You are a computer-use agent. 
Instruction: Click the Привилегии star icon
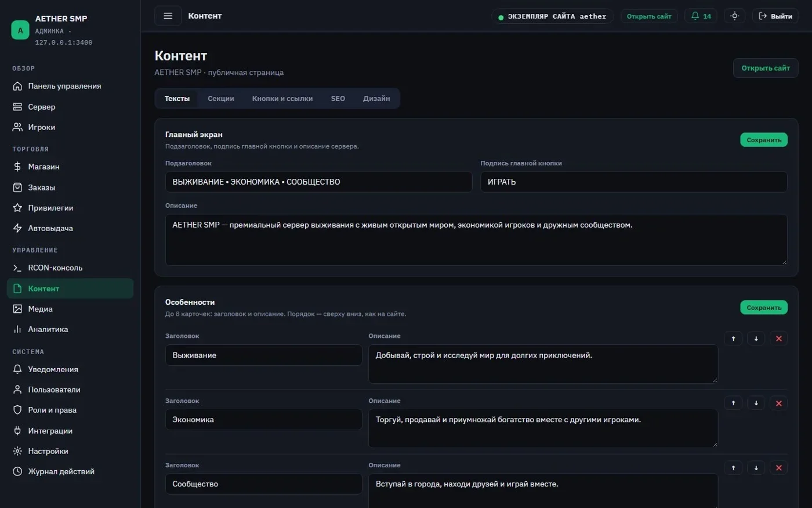pyautogui.click(x=17, y=208)
